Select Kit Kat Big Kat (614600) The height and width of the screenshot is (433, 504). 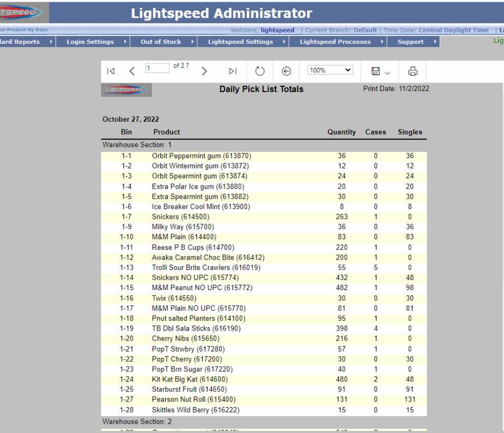tap(189, 379)
